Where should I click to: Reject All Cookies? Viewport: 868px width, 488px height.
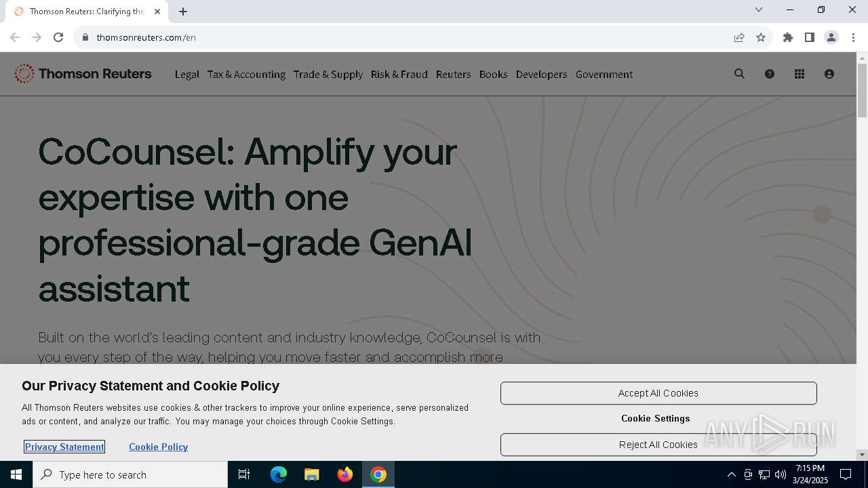pos(658,445)
